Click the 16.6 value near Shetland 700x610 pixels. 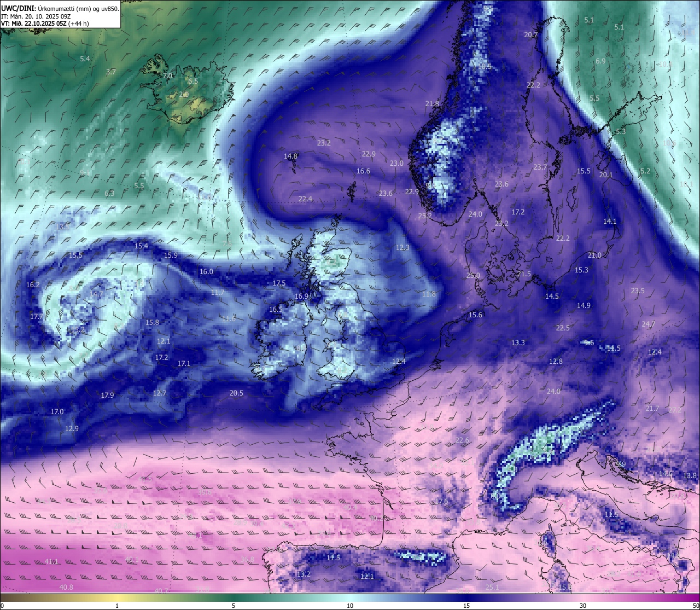pos(363,171)
